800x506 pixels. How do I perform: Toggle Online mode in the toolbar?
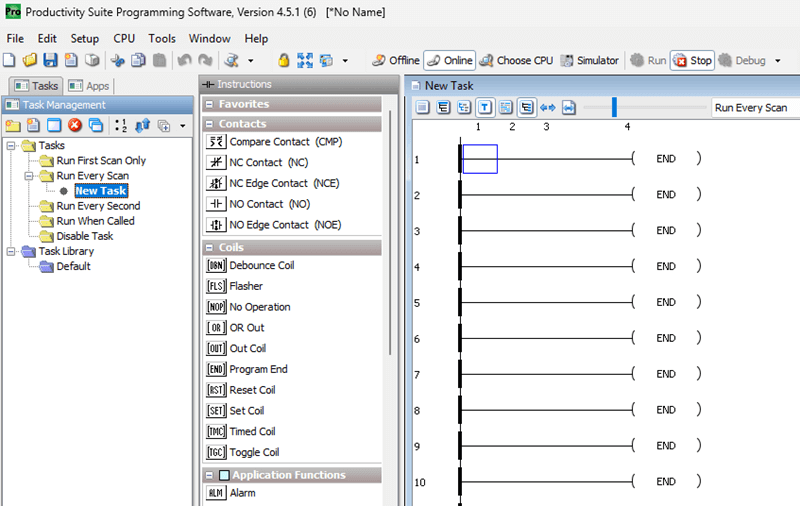point(449,61)
